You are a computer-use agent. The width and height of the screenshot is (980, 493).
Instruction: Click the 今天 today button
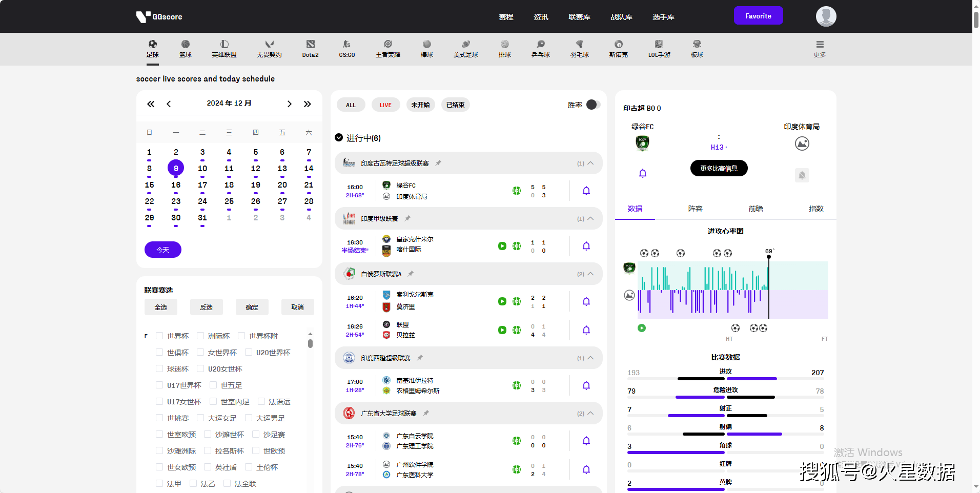click(163, 250)
